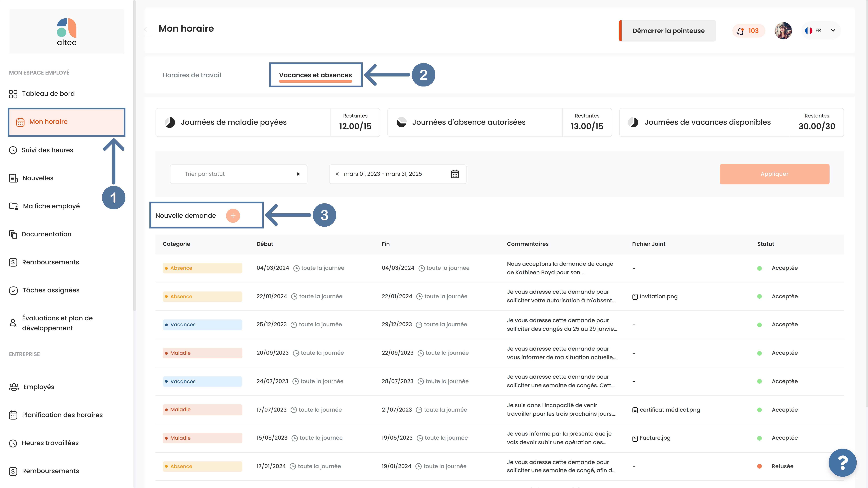This screenshot has width=868, height=488.
Task: Go to Tableau de bord in sidebar
Action: (48, 94)
